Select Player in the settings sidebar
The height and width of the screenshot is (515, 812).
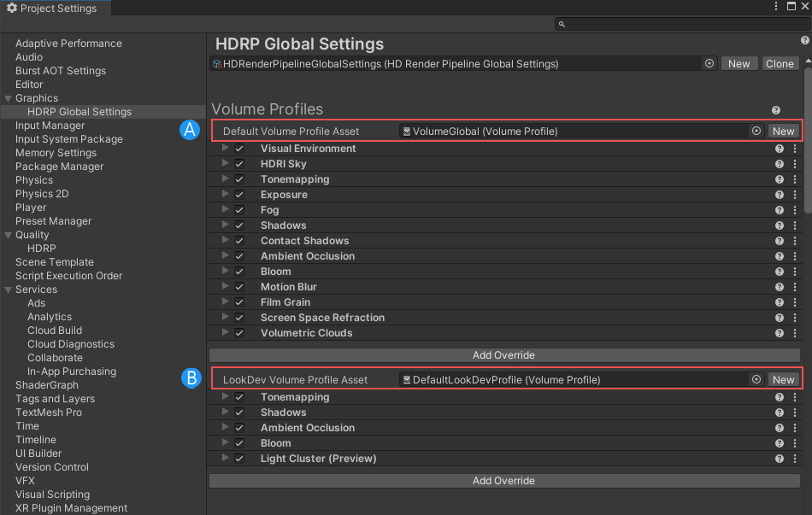tap(31, 208)
